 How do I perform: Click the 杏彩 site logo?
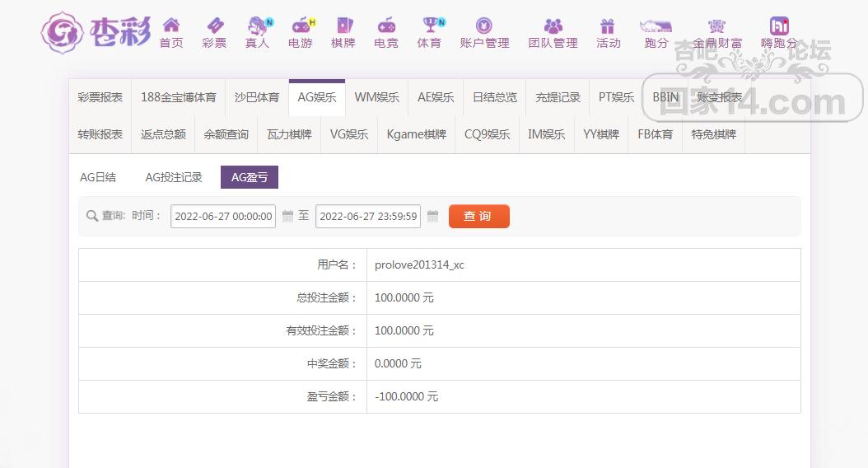pos(96,32)
